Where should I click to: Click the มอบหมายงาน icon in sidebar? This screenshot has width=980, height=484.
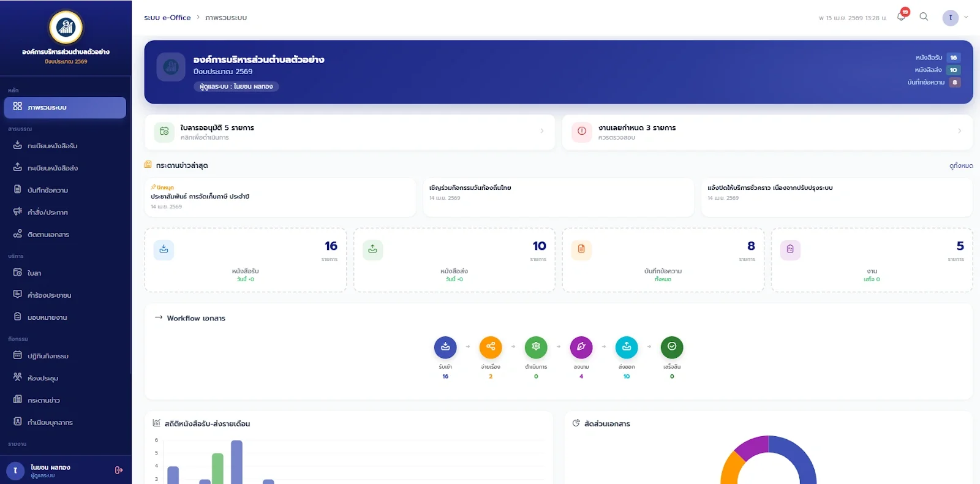click(18, 317)
